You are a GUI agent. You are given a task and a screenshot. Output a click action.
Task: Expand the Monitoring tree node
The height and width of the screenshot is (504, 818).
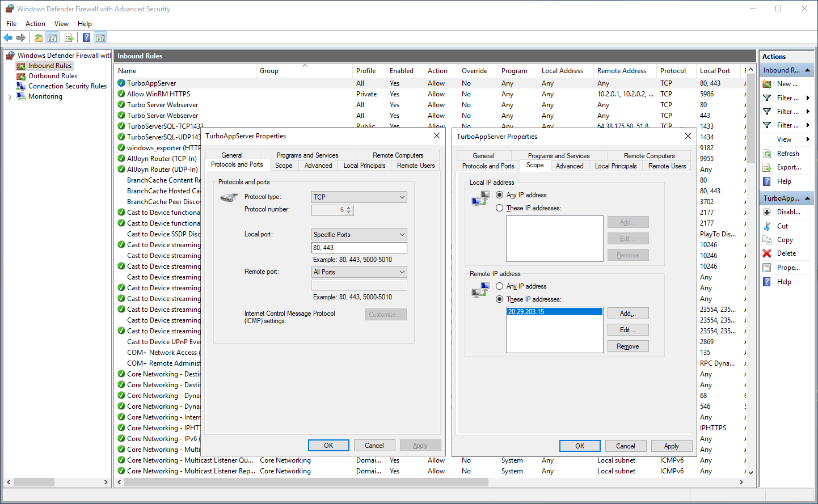(x=10, y=97)
